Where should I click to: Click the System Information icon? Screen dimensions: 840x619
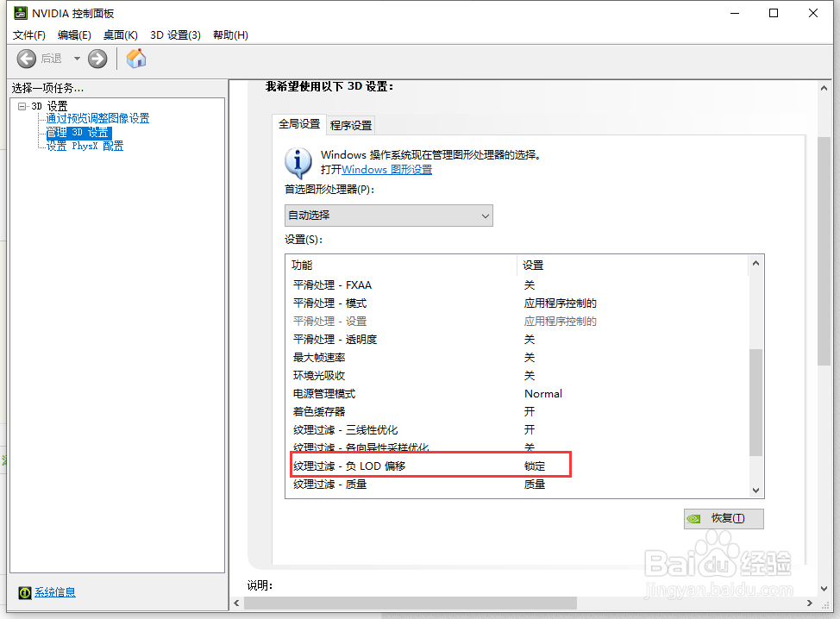tap(25, 592)
